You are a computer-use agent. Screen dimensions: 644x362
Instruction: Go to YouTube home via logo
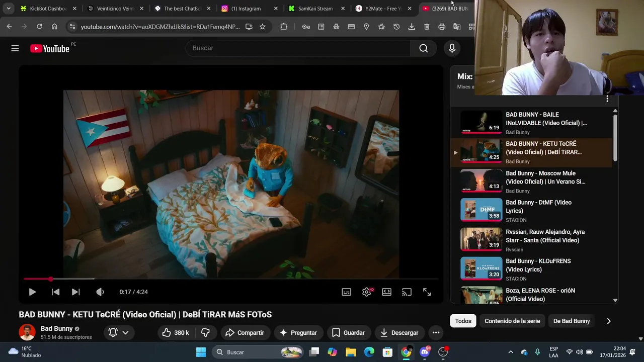(x=50, y=48)
